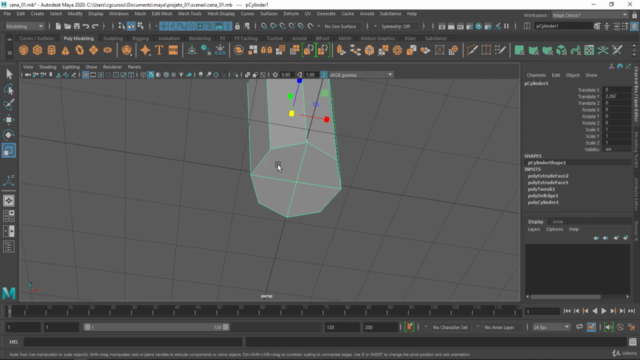
Task: Open the Script Editor icon
Action: (633, 342)
